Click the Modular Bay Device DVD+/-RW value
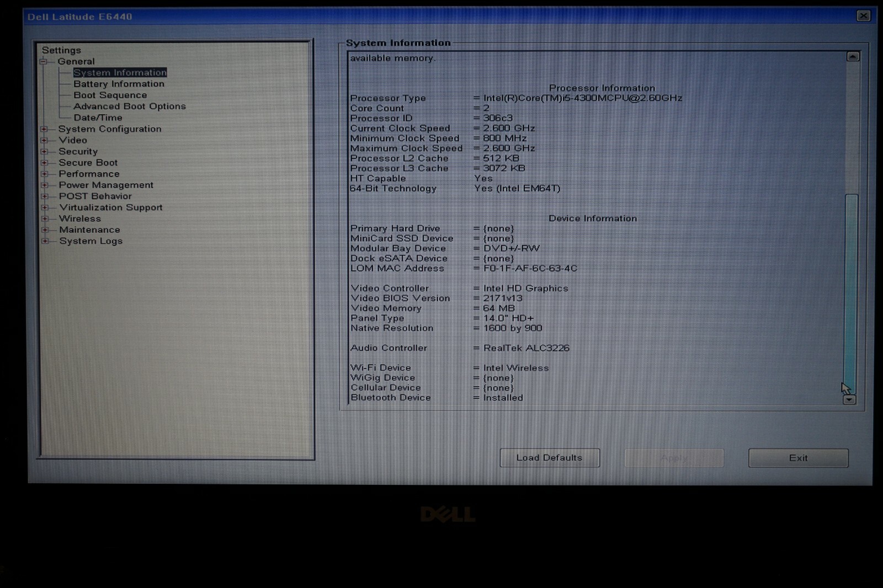 point(512,249)
